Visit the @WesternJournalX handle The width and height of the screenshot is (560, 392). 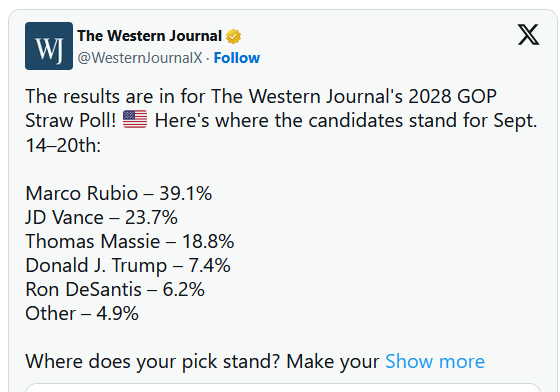coord(140,58)
